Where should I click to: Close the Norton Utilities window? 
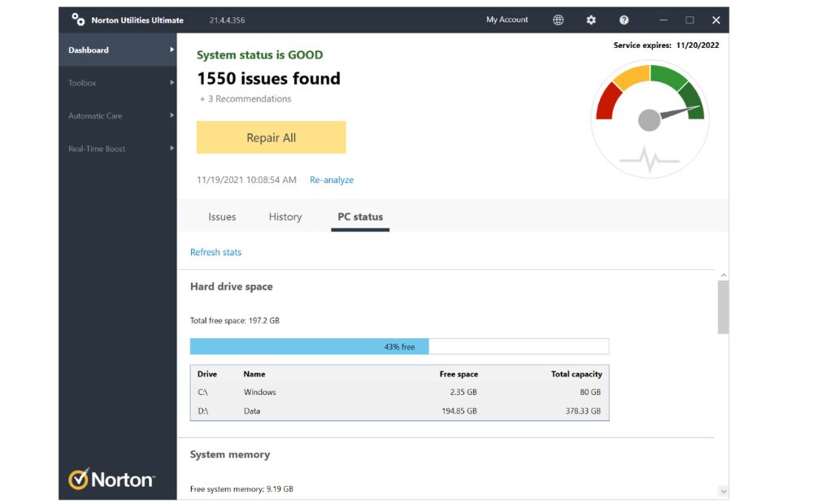[x=716, y=20]
